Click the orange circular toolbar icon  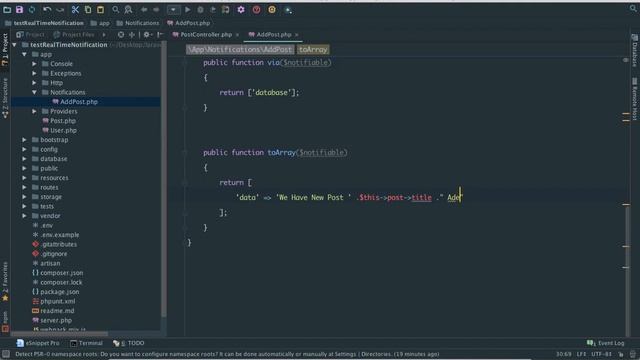tap(272, 9)
